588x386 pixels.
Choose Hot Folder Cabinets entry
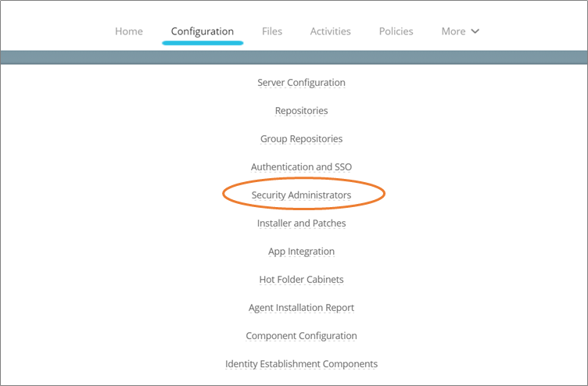301,280
